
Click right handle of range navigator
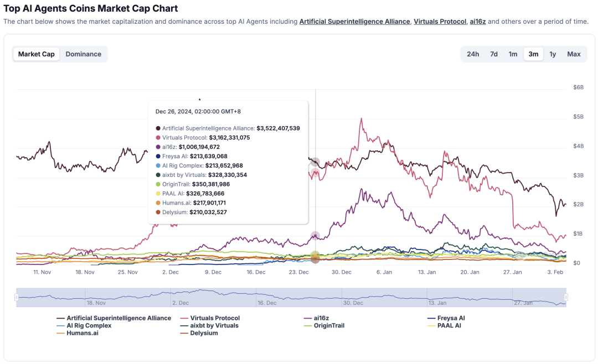point(566,298)
